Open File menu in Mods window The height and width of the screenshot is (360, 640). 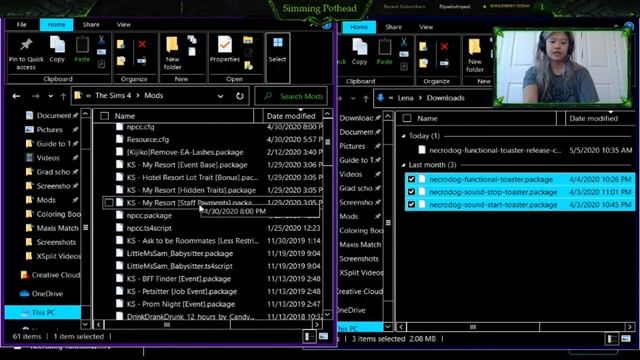pyautogui.click(x=22, y=24)
